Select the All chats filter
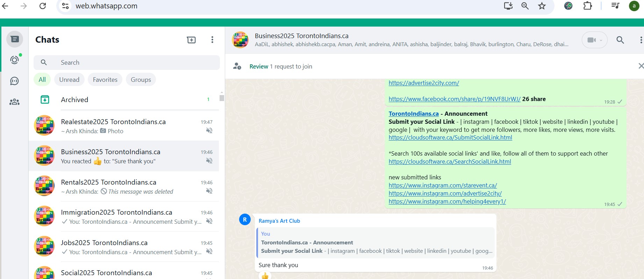 click(x=42, y=80)
